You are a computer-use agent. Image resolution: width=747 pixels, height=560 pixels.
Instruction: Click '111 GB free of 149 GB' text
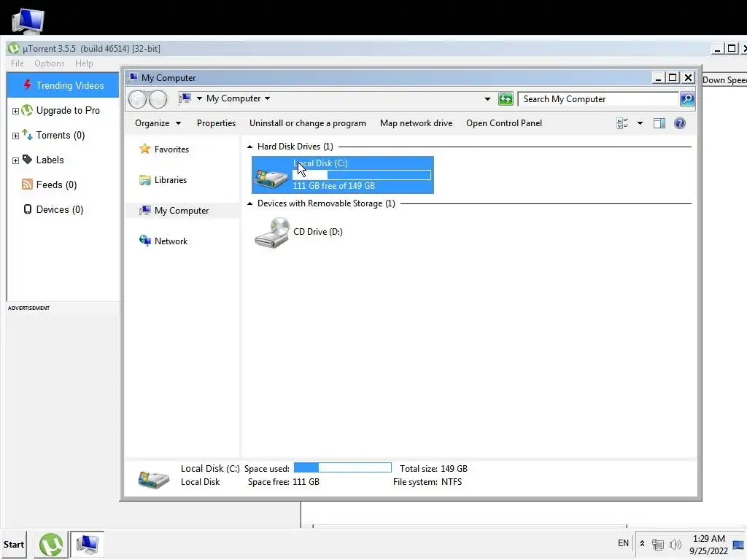pos(333,186)
